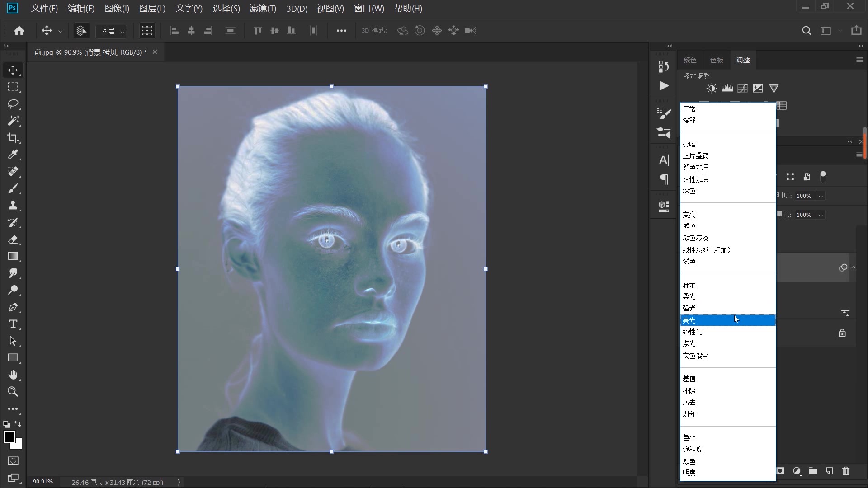Select the Crop tool
Screen dimensions: 868x488
pyautogui.click(x=13, y=138)
